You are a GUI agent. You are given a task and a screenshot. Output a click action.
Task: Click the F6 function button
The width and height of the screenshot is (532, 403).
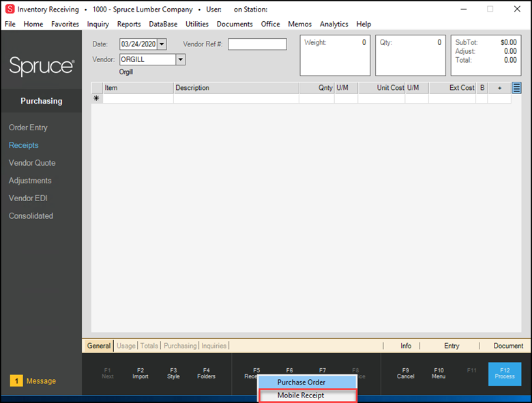coord(289,370)
